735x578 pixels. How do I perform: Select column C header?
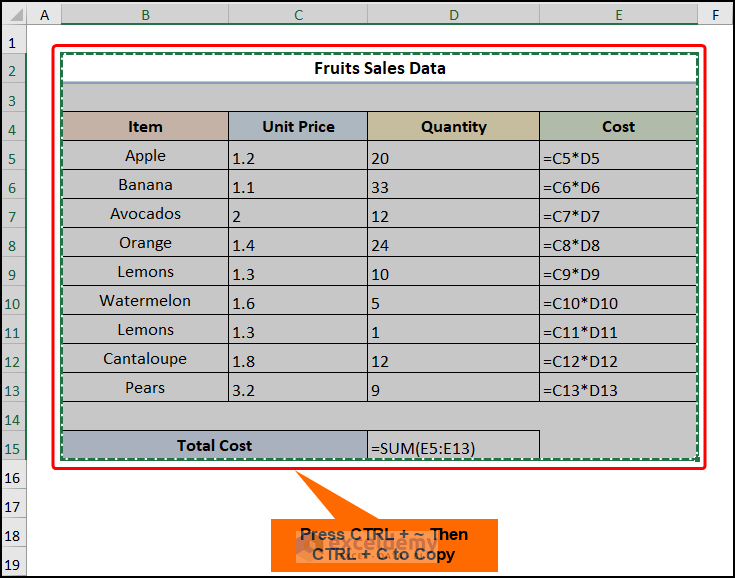[x=298, y=15]
